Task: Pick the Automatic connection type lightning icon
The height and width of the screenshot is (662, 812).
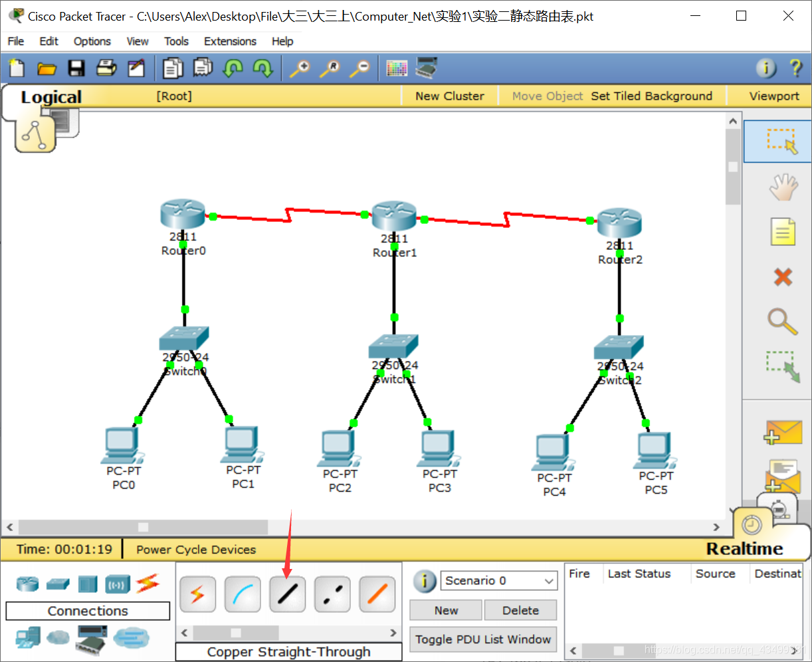Action: coord(197,594)
